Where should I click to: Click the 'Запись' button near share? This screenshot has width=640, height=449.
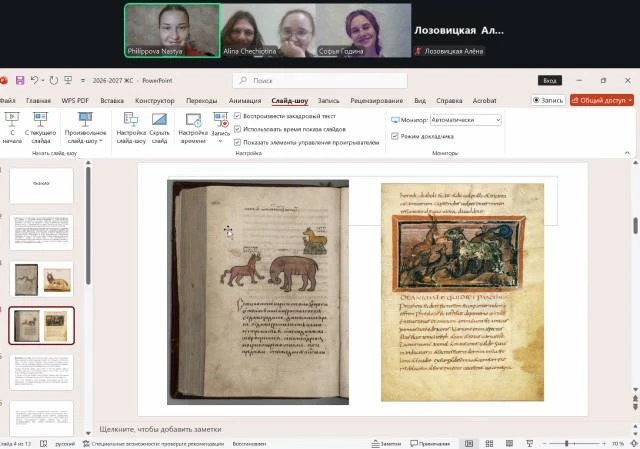point(548,100)
